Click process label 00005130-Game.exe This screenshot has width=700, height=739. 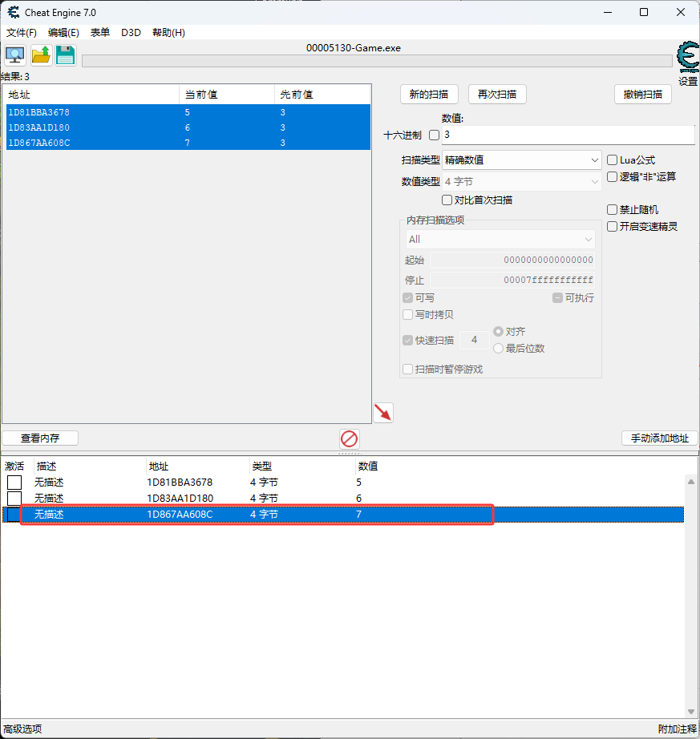354,47
